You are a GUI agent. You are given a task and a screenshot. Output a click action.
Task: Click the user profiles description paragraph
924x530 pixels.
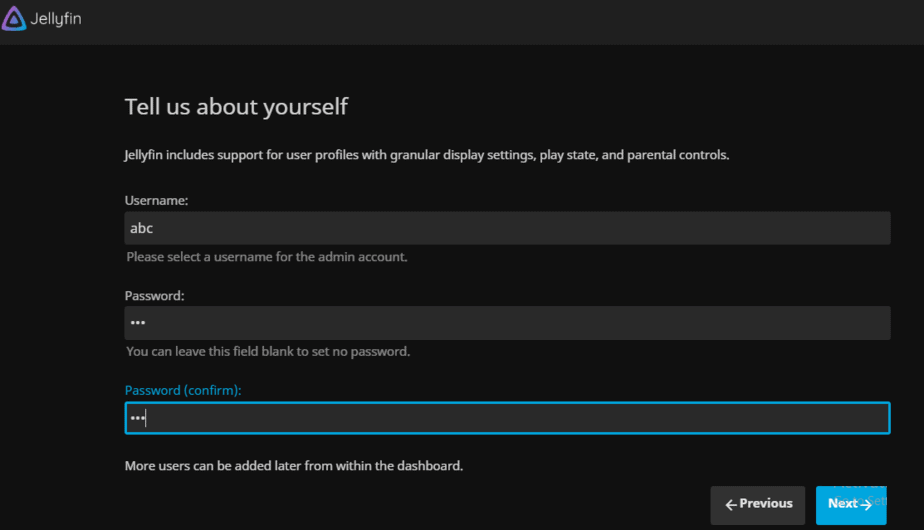coord(427,155)
